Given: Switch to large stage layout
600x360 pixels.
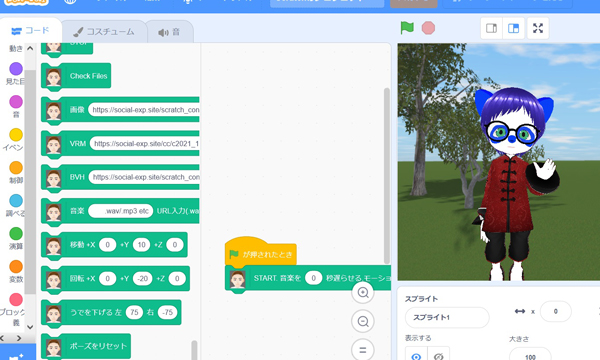Looking at the screenshot, I should pos(513,28).
